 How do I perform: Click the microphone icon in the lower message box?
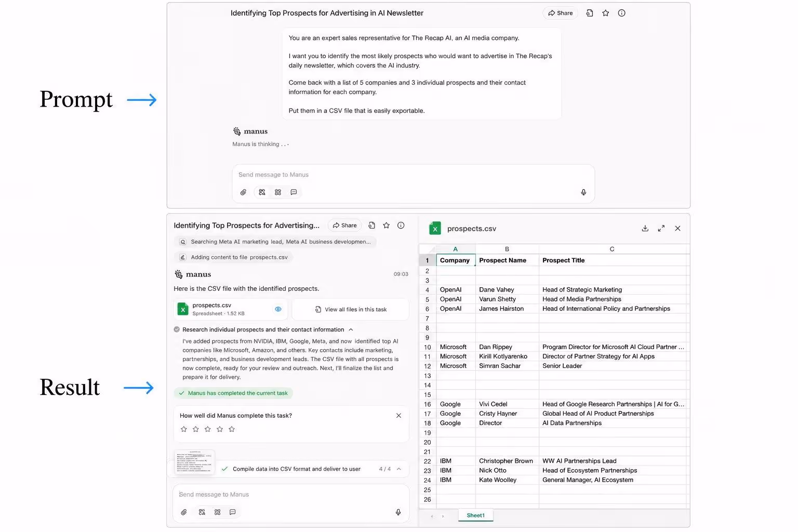coord(398,512)
